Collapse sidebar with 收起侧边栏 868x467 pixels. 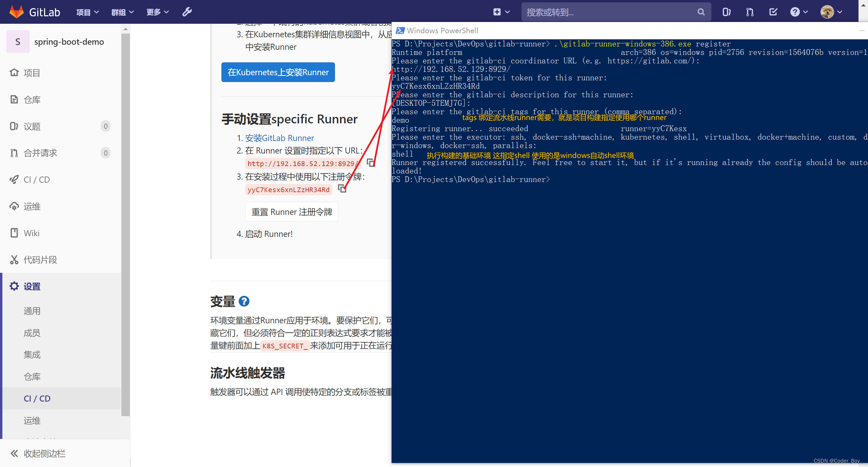pos(38,453)
